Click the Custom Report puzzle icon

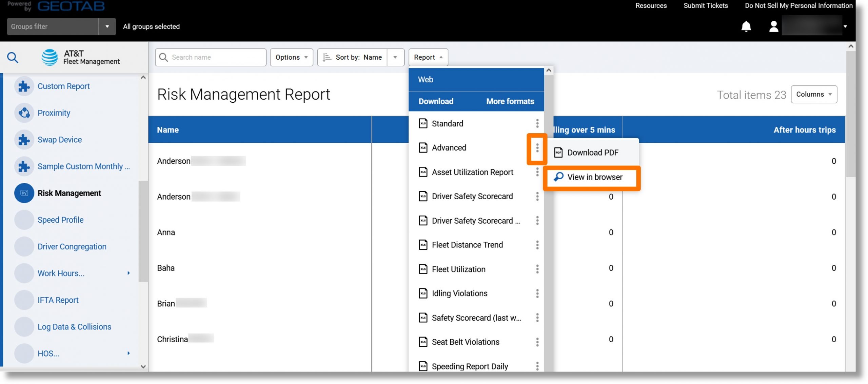[24, 86]
